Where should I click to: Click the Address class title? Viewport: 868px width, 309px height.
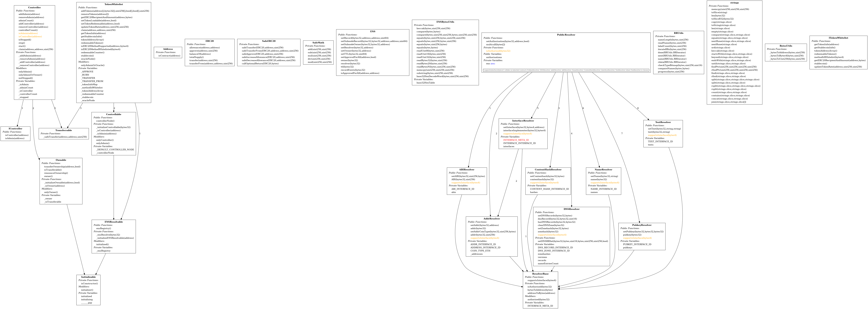168,49
